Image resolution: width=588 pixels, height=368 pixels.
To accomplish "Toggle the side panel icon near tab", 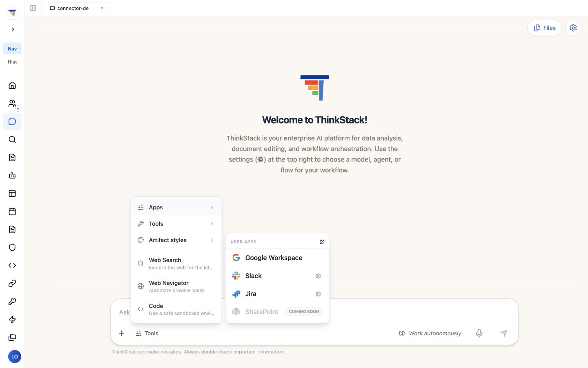I will tap(33, 8).
